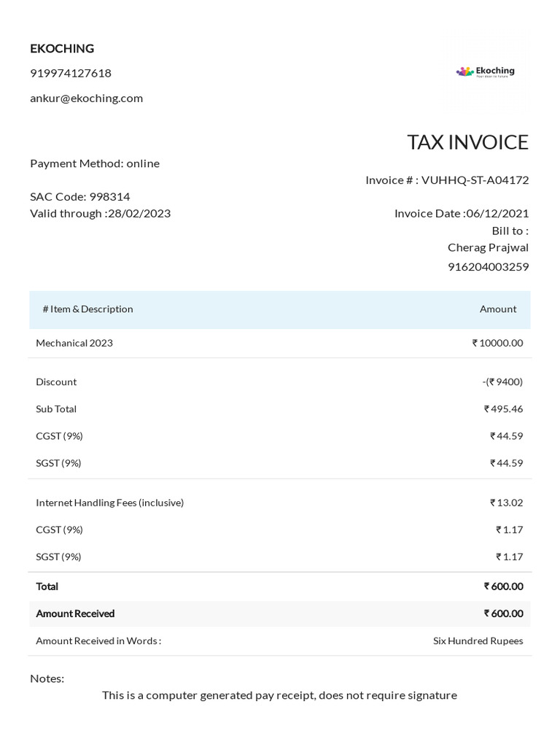Select the Mechanical 2023 item row
This screenshot has height=747, width=560.
[74, 343]
